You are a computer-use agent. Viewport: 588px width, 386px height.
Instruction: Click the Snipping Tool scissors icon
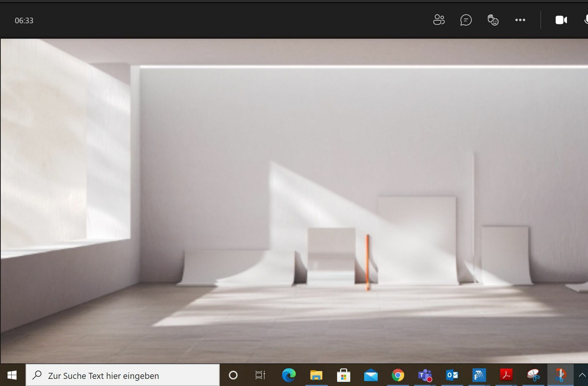(x=533, y=375)
